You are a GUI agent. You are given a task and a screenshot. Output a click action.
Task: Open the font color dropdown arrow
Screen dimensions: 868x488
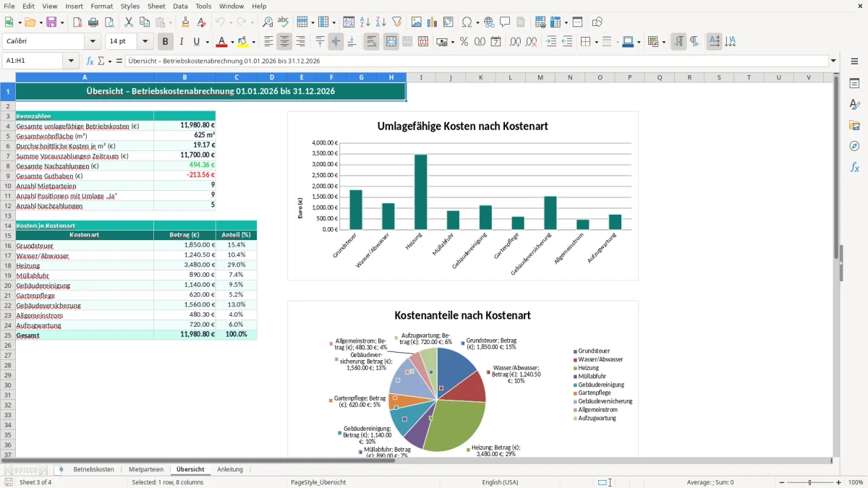[232, 42]
